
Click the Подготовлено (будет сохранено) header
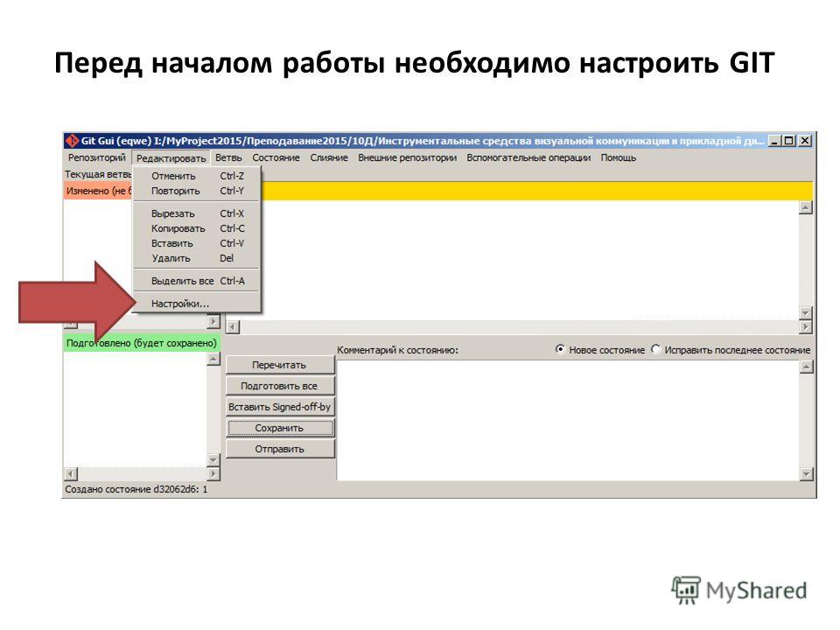142,343
